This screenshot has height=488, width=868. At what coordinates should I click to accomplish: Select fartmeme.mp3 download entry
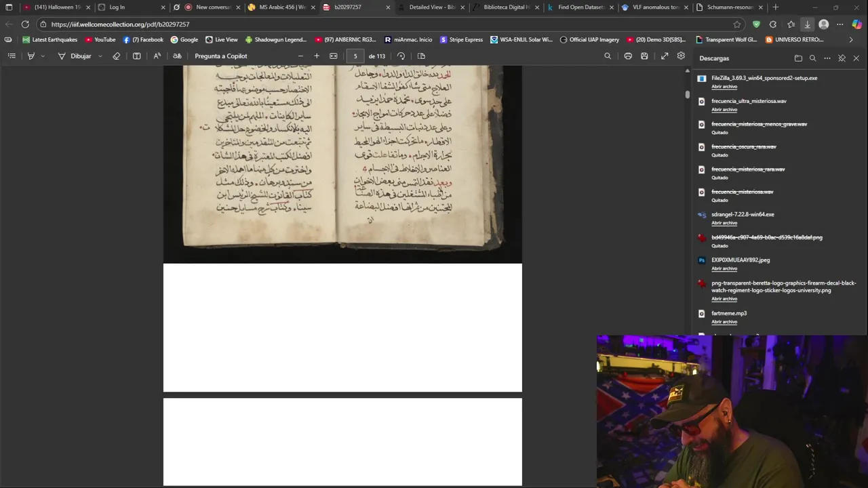point(729,314)
